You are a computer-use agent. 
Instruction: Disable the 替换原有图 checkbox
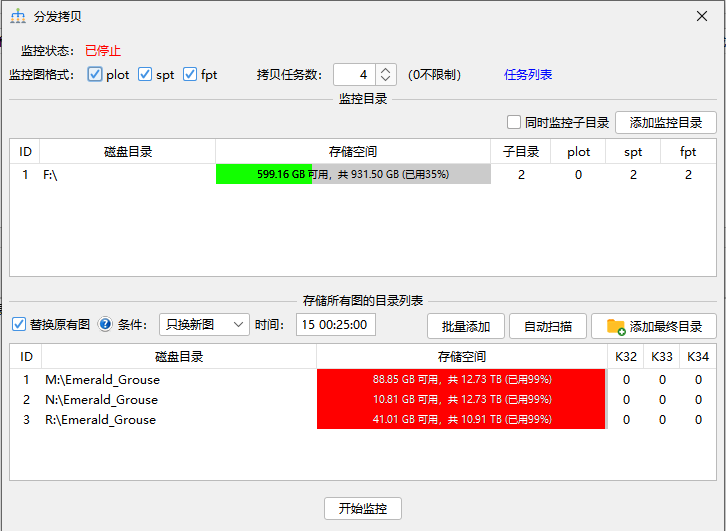pos(18,325)
